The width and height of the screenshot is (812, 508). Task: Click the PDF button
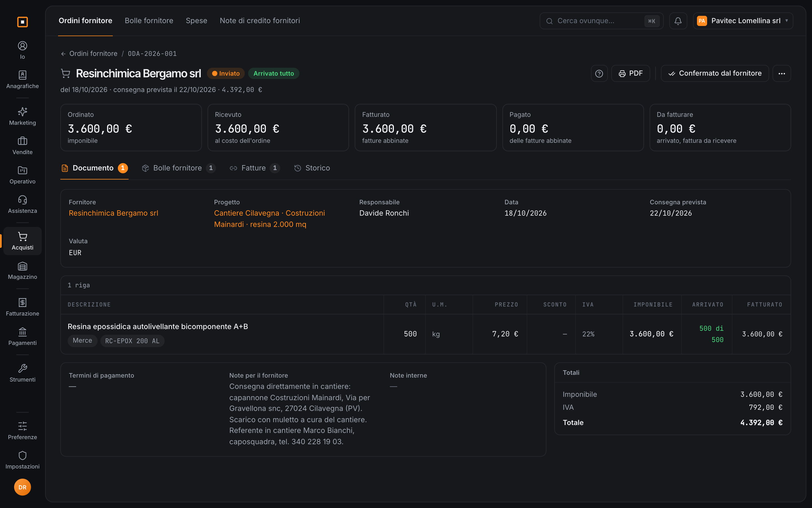[630, 73]
